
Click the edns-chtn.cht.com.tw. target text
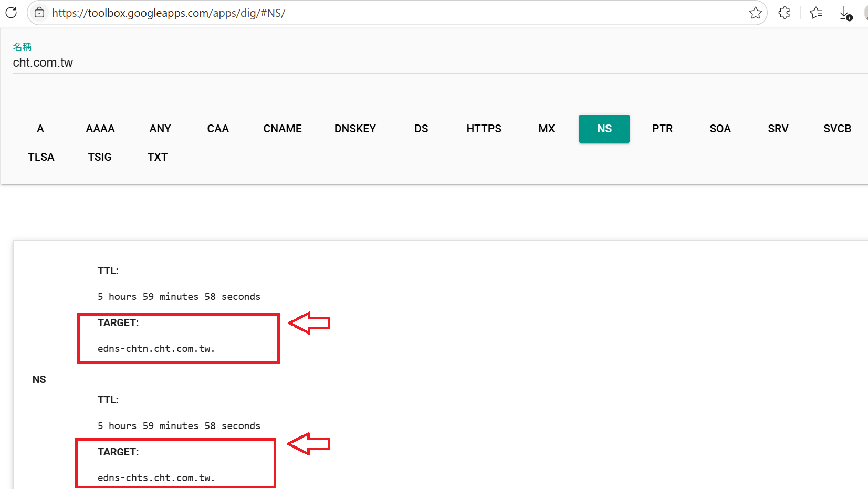click(156, 349)
